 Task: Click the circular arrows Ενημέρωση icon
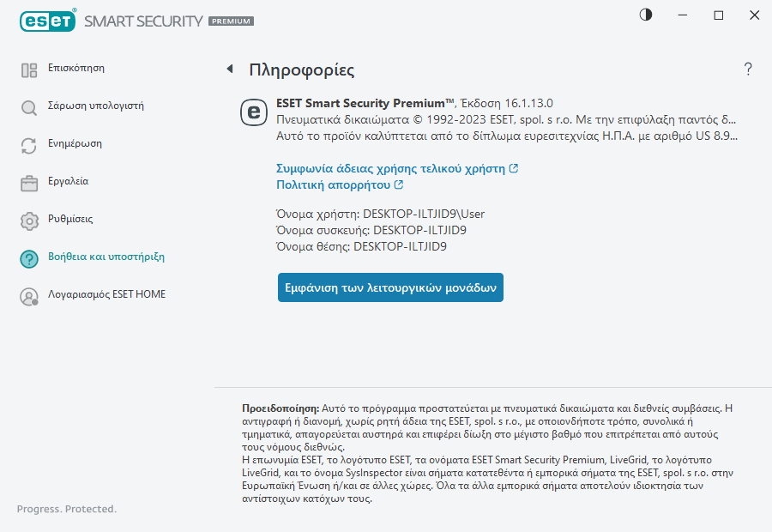(29, 145)
